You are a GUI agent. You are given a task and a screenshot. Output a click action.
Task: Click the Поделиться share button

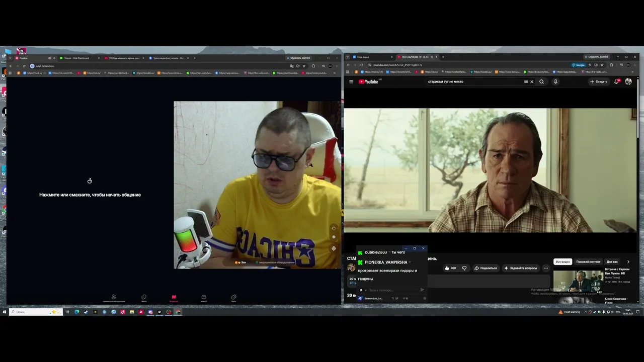point(486,268)
